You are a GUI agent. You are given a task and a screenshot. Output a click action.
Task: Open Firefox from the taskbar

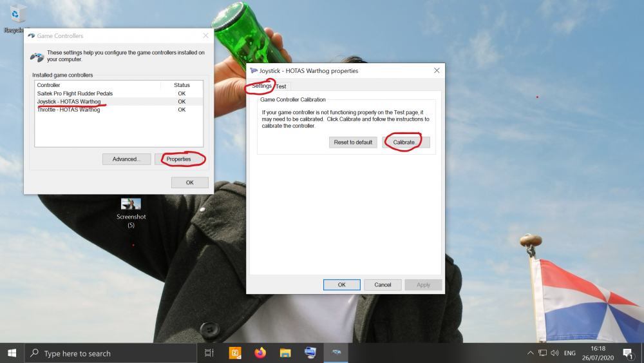[x=260, y=353]
